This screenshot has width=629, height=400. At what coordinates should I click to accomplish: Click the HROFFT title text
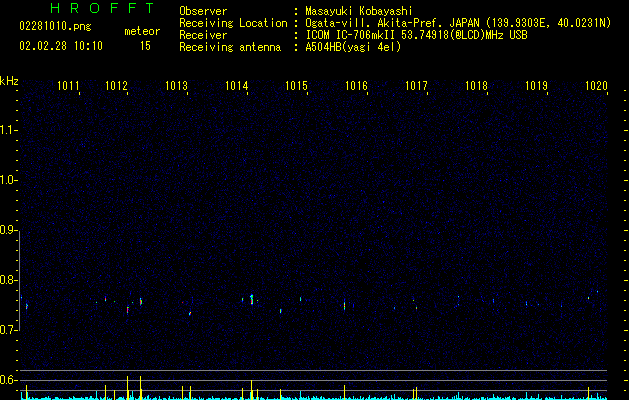tap(102, 8)
